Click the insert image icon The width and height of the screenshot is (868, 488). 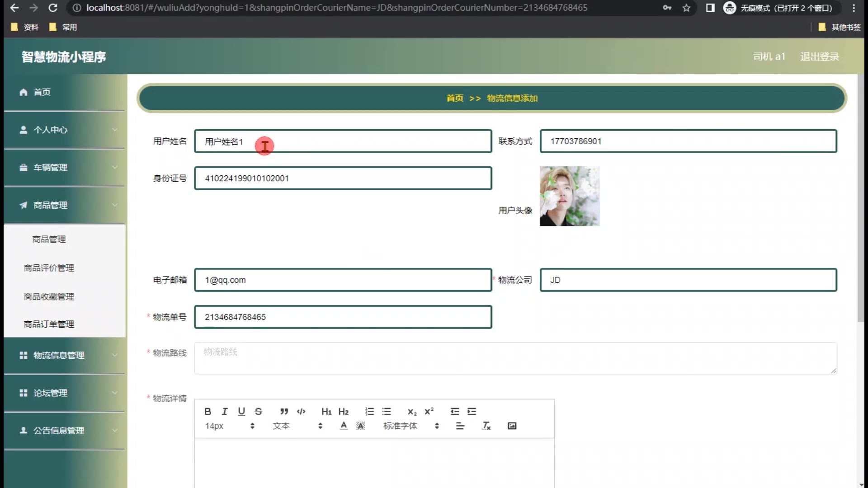[512, 426]
